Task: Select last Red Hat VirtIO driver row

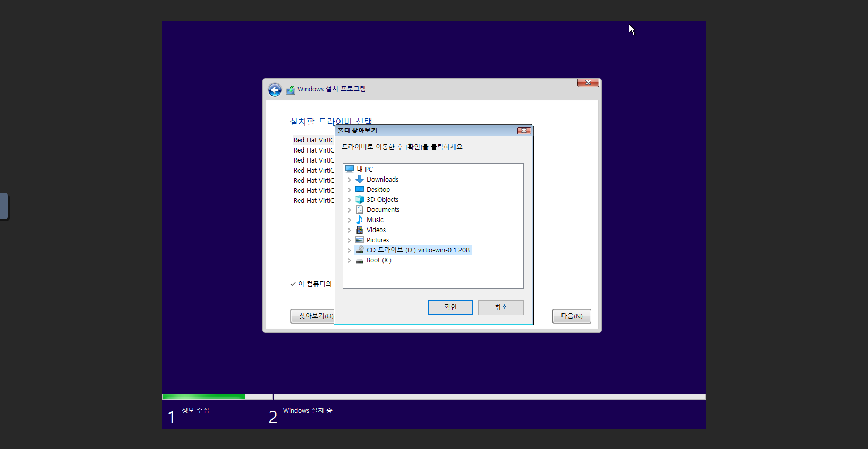Action: pyautogui.click(x=313, y=201)
